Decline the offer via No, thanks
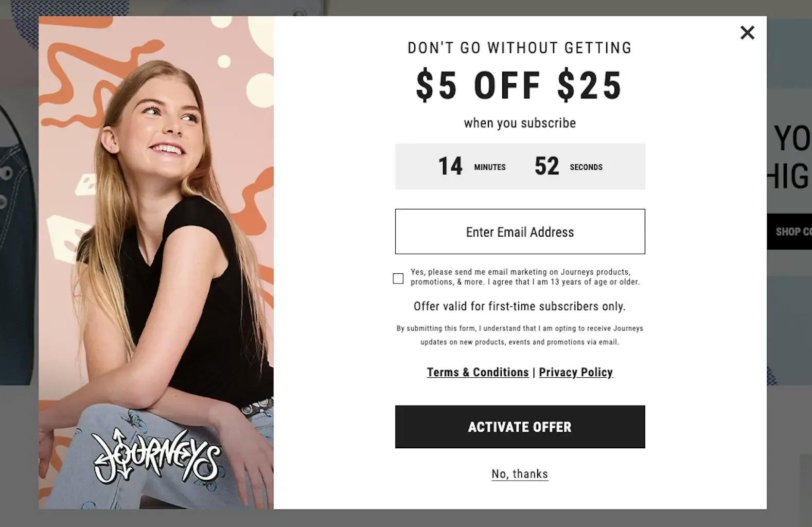This screenshot has height=527, width=812. [x=520, y=474]
